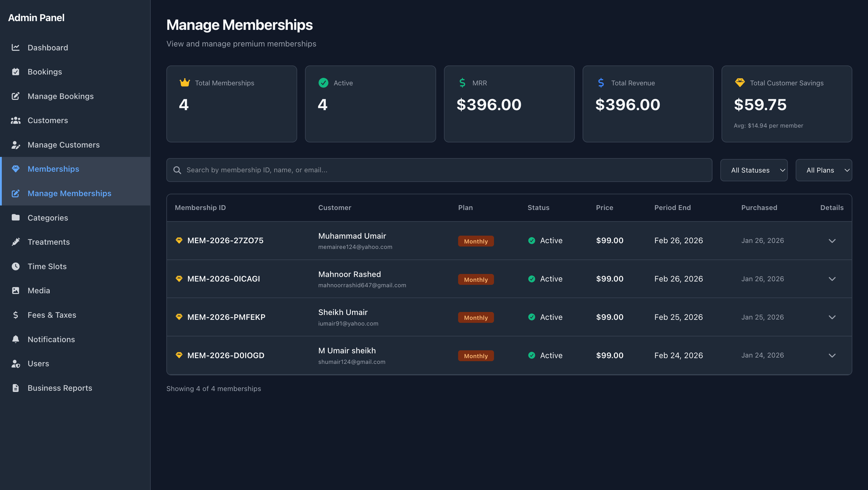
Task: Click the search magnifier icon
Action: 177,170
